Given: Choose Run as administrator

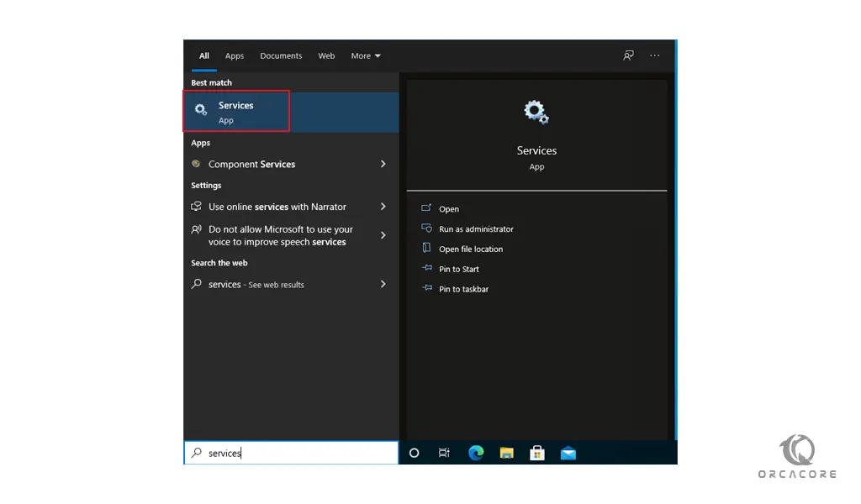Looking at the screenshot, I should coord(476,229).
